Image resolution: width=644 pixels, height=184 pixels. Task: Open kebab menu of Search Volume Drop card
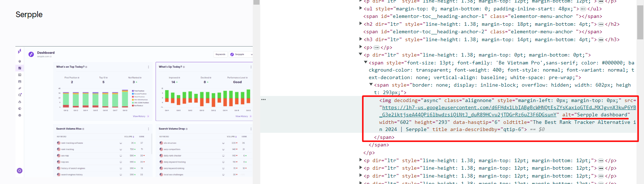(x=251, y=129)
